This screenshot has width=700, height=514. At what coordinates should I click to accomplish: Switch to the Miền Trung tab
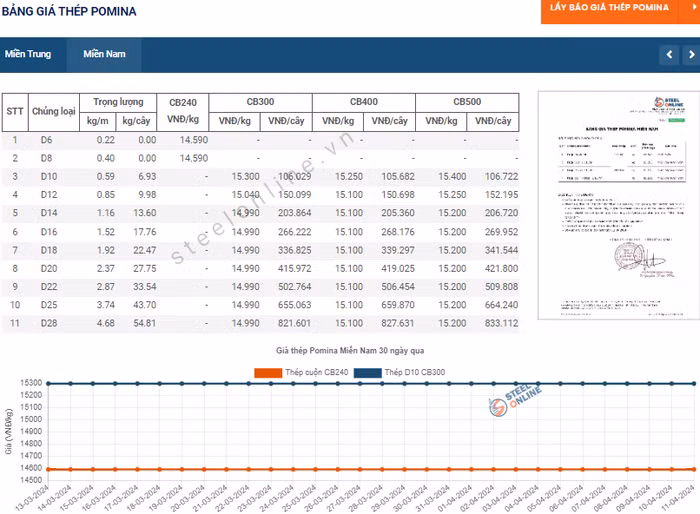[28, 54]
